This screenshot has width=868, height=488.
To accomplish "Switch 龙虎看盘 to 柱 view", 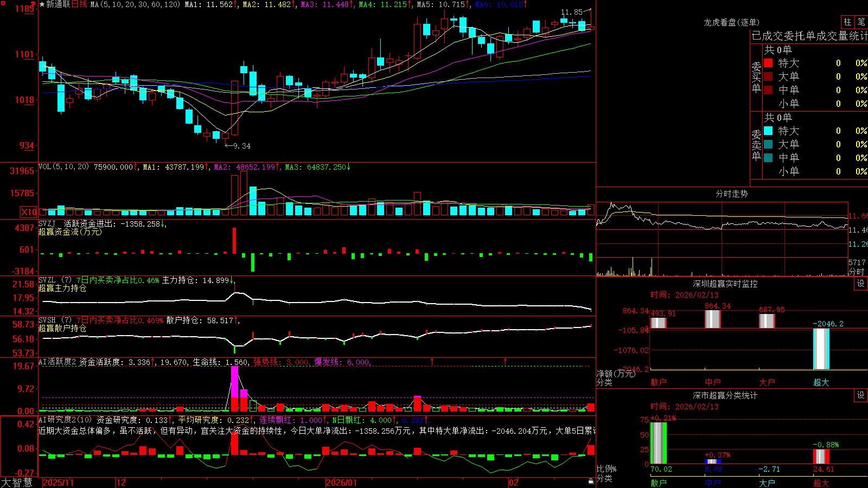I will point(847,22).
